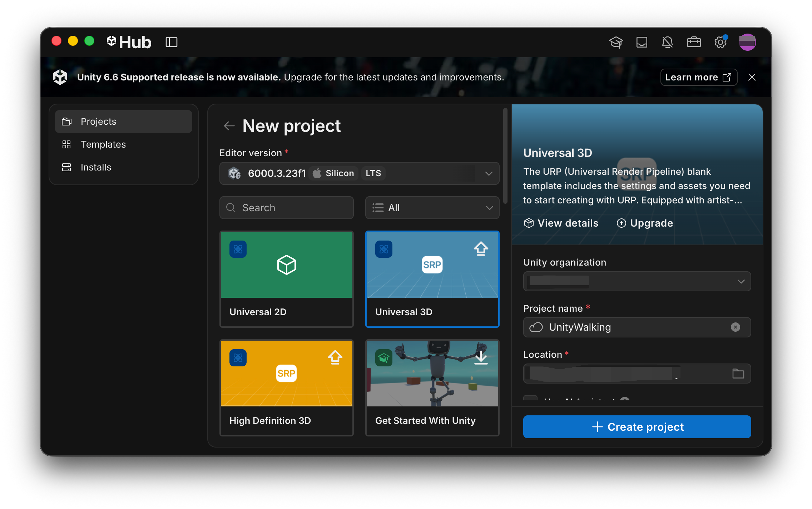This screenshot has height=509, width=812.
Task: Open the briefcase icon in the top bar
Action: 694,42
